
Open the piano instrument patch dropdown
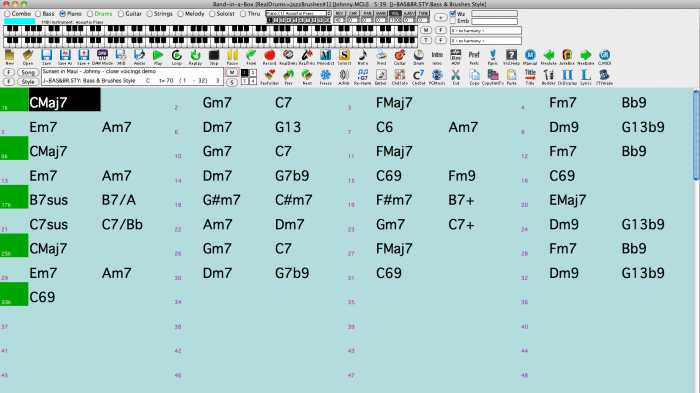tap(298, 14)
